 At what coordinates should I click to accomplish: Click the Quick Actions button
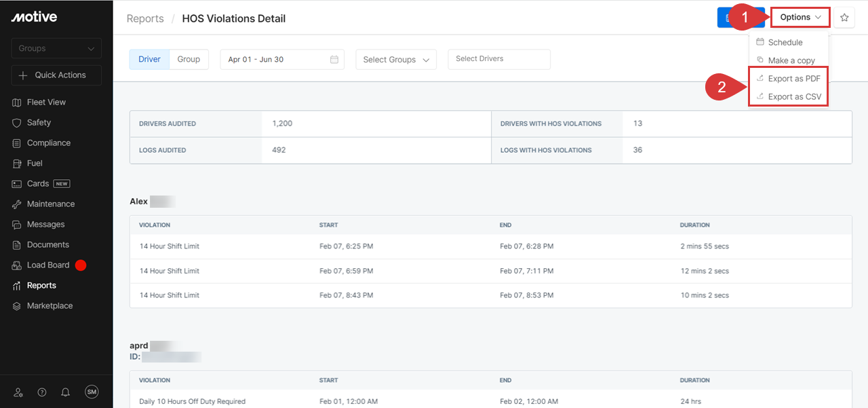[x=56, y=75]
